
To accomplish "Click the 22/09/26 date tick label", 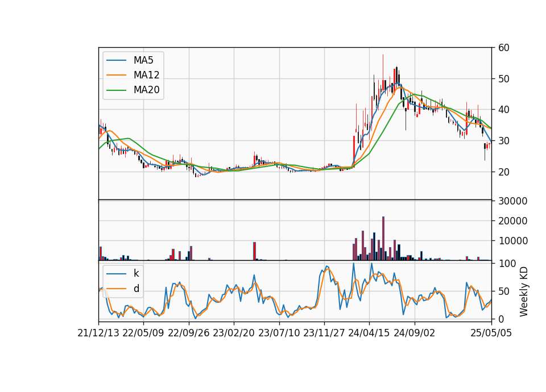I will click(x=189, y=333).
